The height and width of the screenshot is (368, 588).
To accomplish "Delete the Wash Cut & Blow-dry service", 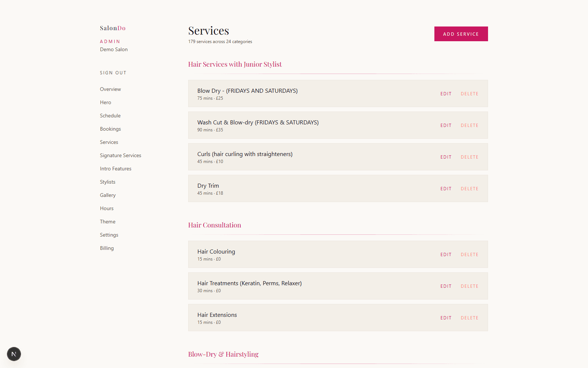I will click(x=470, y=125).
